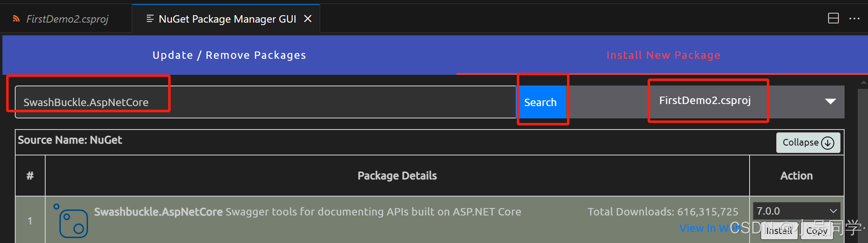Switch to Install New Package tab
The image size is (868, 243).
click(663, 55)
